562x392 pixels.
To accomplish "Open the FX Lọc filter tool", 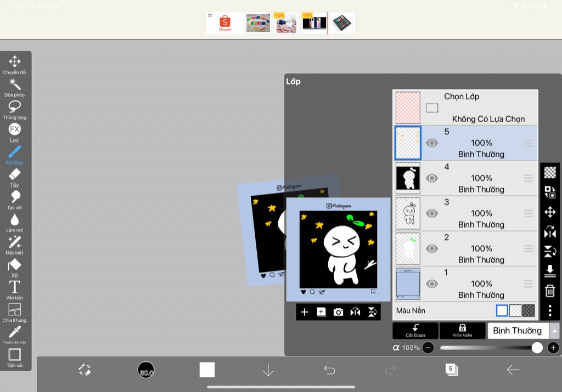I will tap(15, 133).
